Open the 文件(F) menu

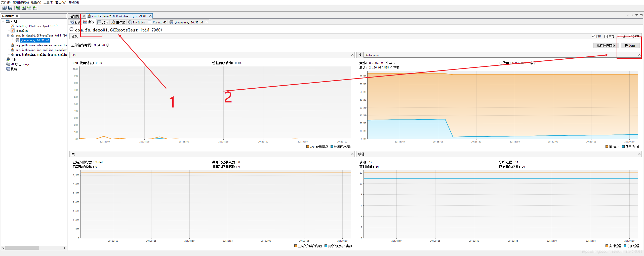tap(6, 2)
